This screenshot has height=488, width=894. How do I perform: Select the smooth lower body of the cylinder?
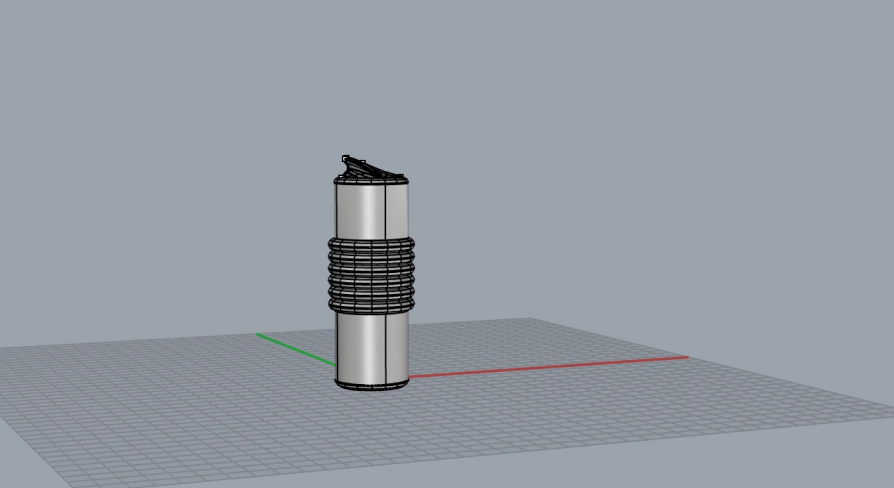click(371, 349)
